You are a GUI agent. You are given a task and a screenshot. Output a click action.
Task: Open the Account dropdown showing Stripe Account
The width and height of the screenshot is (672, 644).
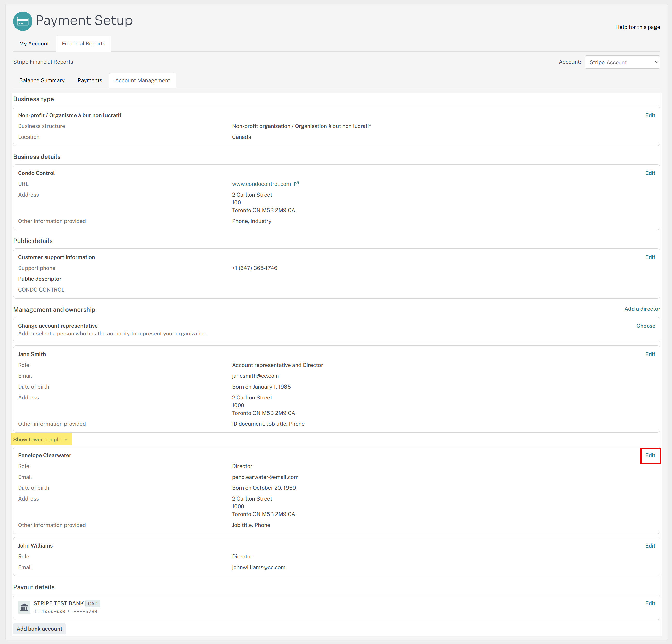[622, 62]
